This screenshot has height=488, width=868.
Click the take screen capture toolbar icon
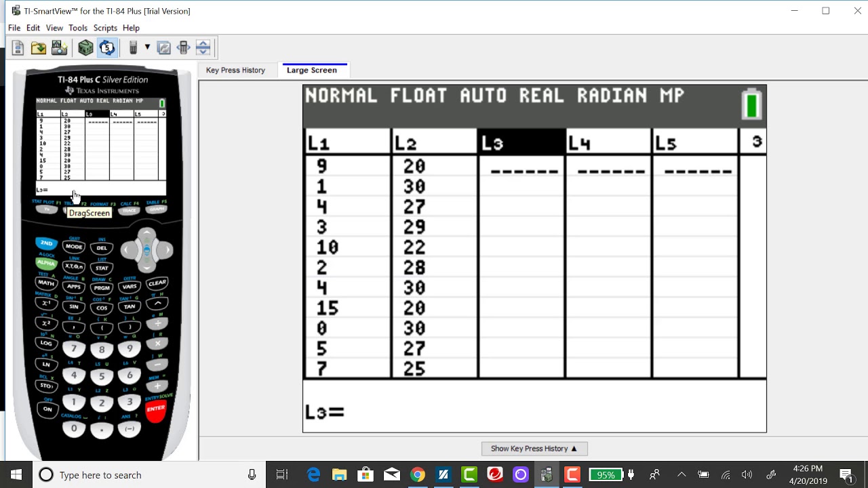coord(60,47)
